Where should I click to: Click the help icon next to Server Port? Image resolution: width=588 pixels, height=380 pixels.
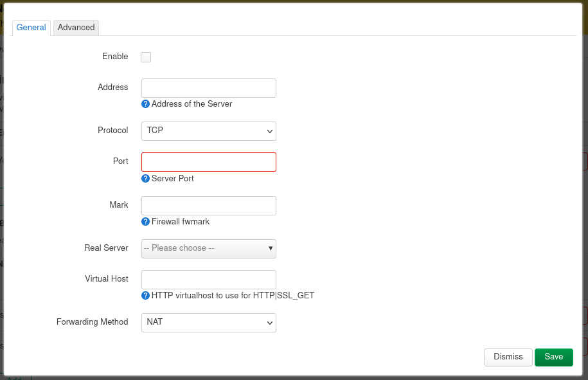pos(145,179)
